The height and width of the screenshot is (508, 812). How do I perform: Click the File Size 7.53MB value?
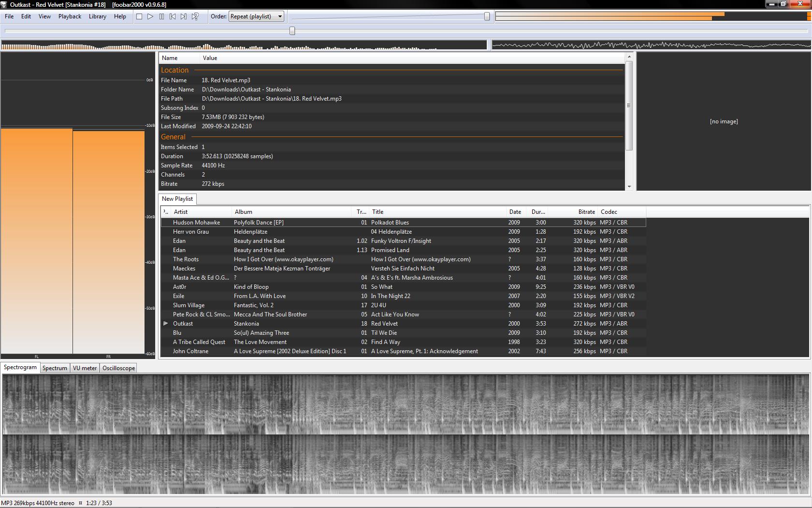pyautogui.click(x=233, y=117)
